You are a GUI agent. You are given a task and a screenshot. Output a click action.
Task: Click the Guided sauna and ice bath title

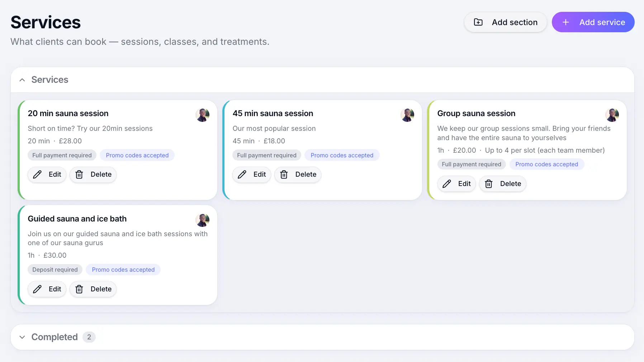[x=77, y=219]
